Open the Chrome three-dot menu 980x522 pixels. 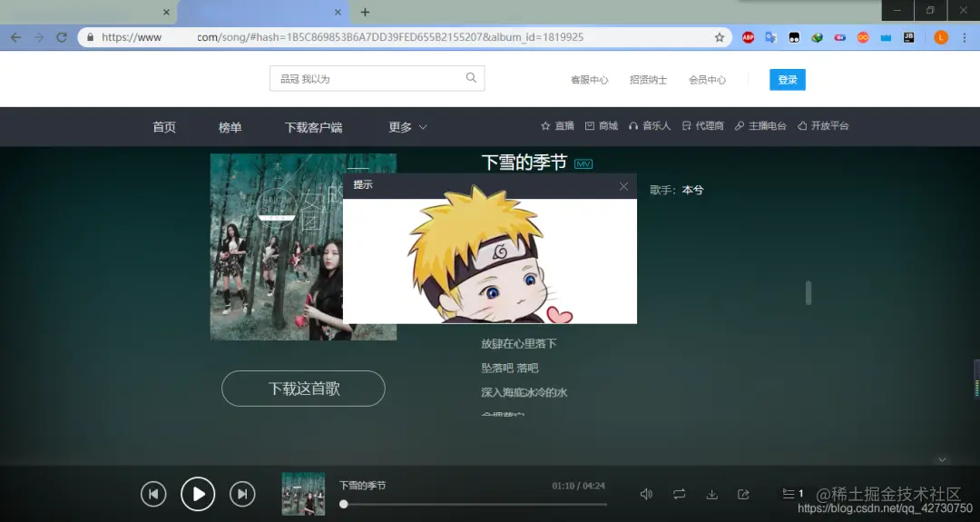pos(965,37)
